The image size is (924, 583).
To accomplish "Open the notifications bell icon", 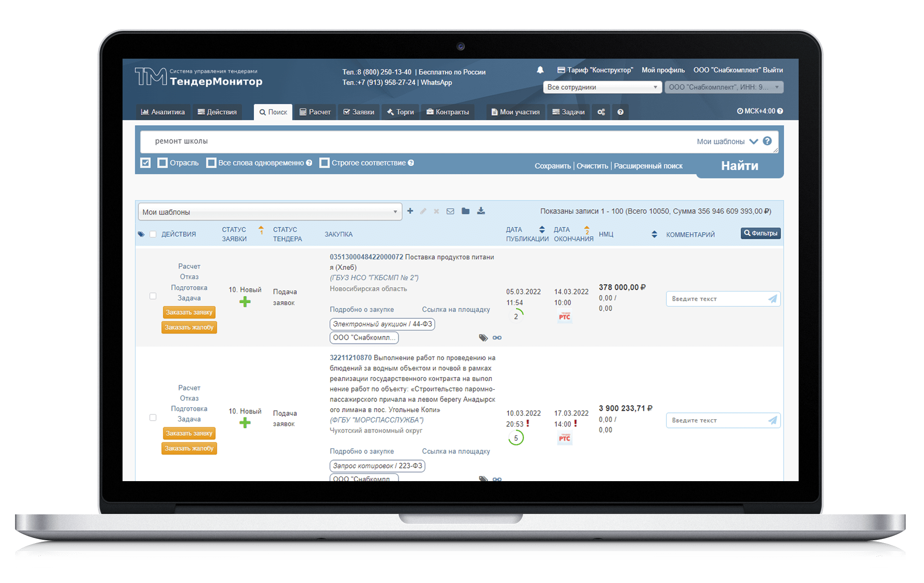I will pos(540,70).
